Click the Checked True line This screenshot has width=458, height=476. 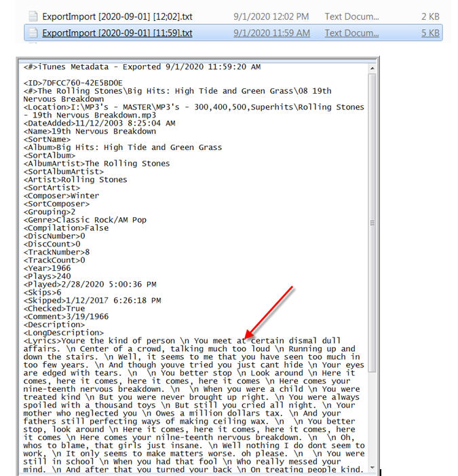coord(54,308)
